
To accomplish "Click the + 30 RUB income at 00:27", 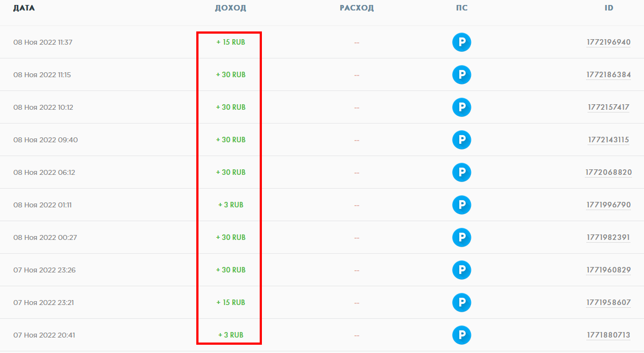I will coord(230,238).
